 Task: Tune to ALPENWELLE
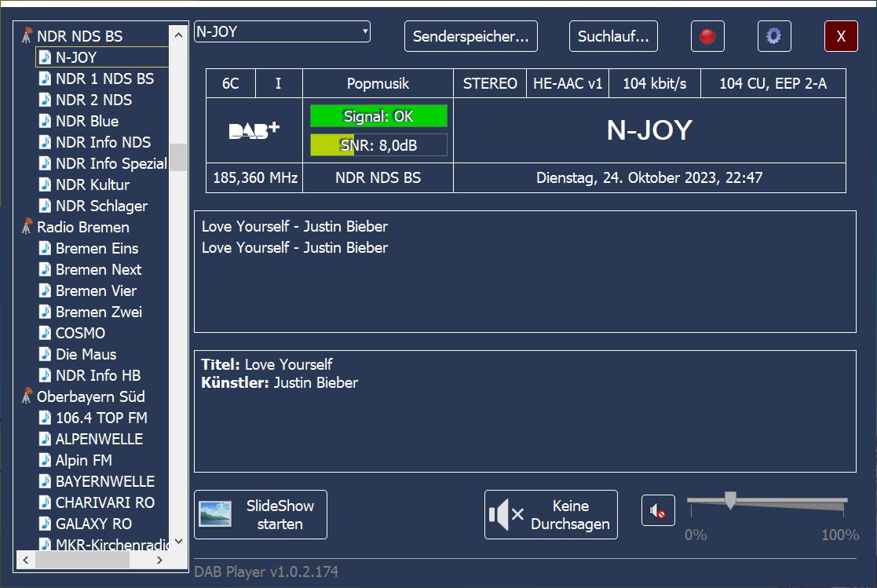point(99,439)
